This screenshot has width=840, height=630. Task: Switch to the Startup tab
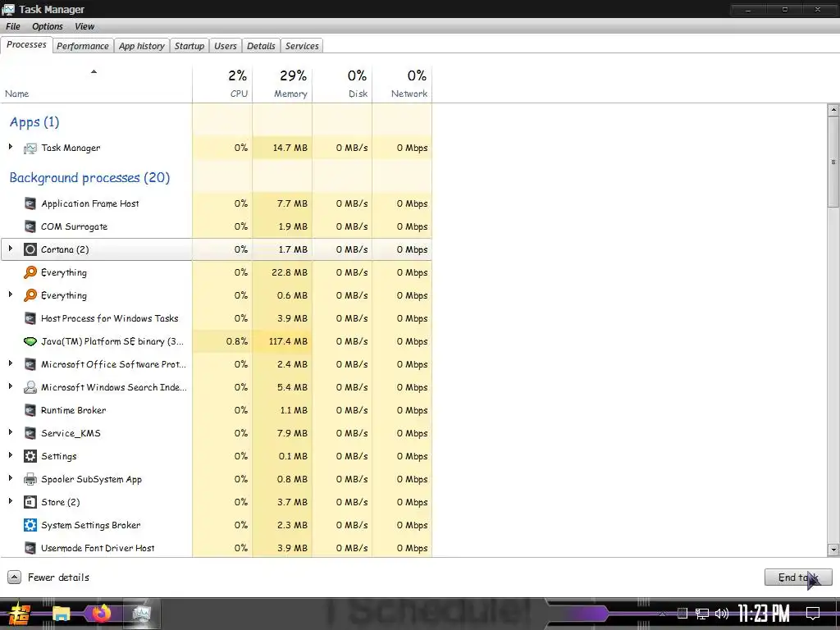coord(189,46)
